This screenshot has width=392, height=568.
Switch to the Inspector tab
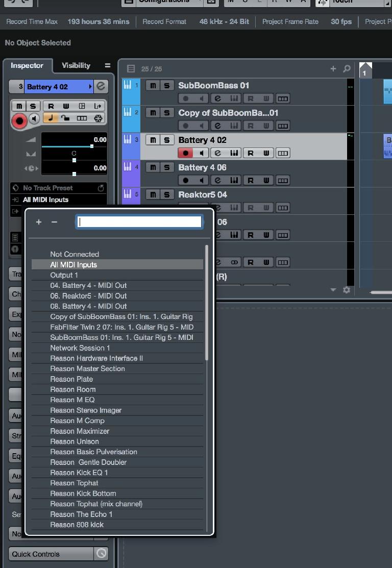[x=27, y=65]
